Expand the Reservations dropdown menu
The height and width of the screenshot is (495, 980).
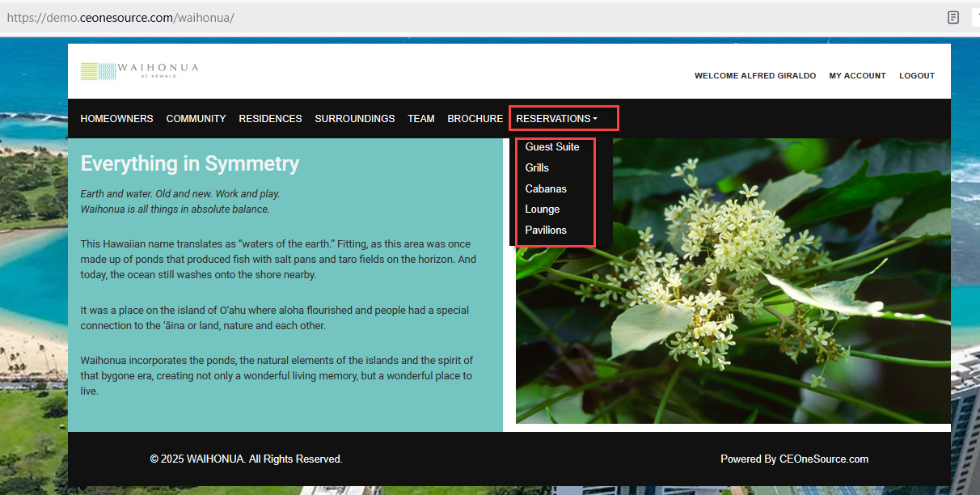556,119
